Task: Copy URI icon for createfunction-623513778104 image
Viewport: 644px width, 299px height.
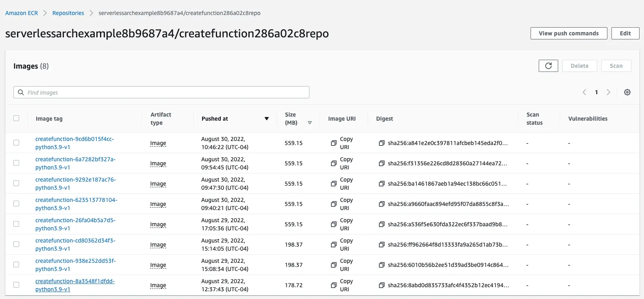Action: [333, 204]
